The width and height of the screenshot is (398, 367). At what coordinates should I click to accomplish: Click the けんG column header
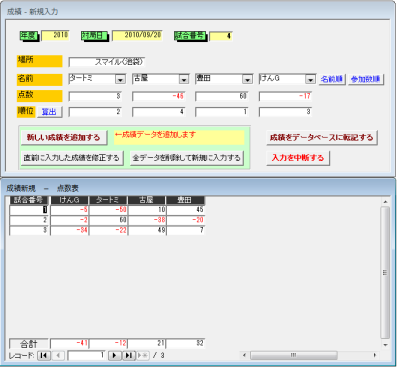point(69,200)
